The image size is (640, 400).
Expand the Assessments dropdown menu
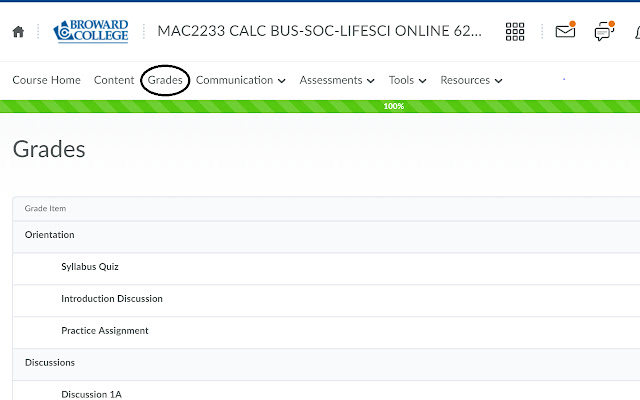[x=337, y=80]
